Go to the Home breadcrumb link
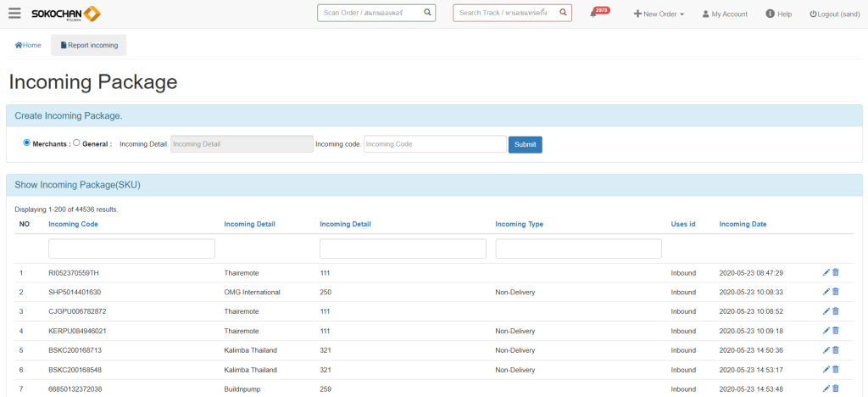868x397 pixels. point(28,45)
